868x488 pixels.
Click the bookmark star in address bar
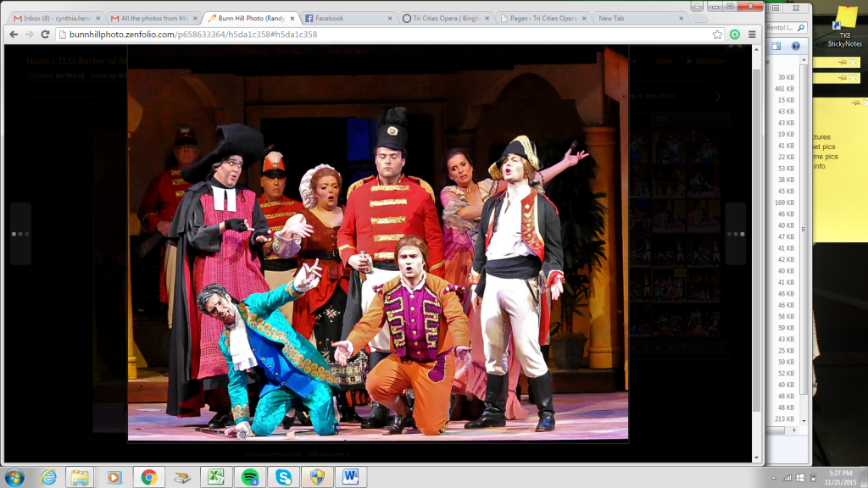[x=718, y=35]
